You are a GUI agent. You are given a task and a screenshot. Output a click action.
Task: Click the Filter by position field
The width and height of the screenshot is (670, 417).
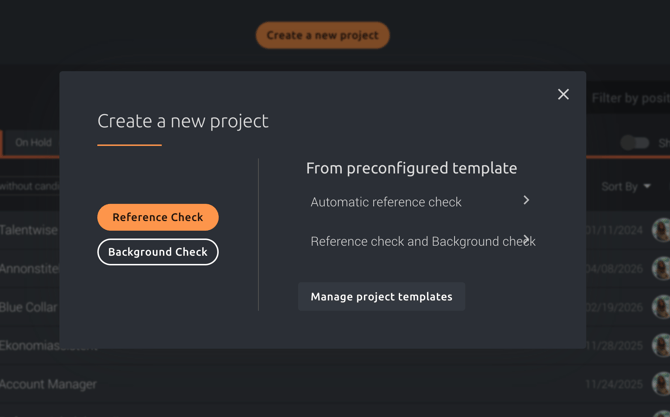click(630, 98)
